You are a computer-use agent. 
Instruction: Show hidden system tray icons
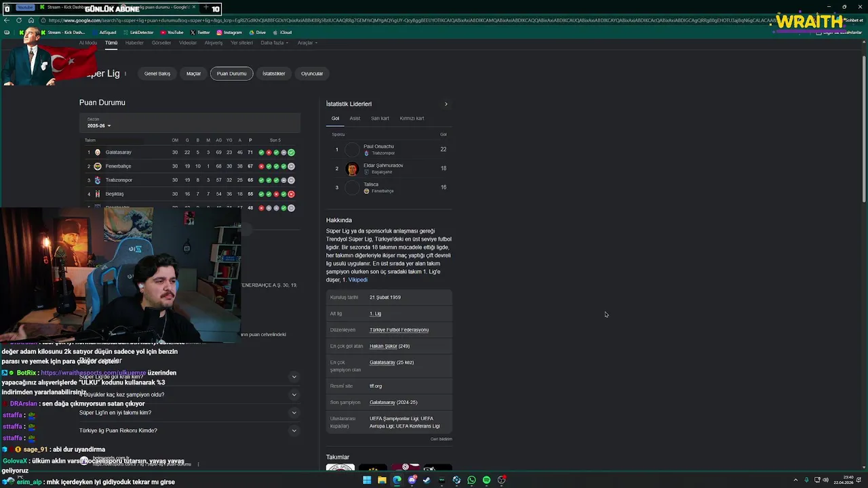pyautogui.click(x=795, y=480)
